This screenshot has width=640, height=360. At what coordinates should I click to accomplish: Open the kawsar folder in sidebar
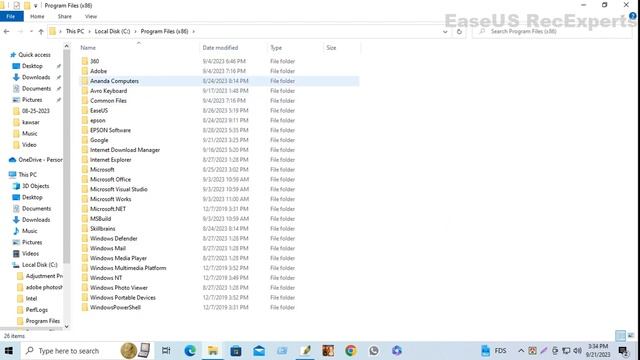31,122
